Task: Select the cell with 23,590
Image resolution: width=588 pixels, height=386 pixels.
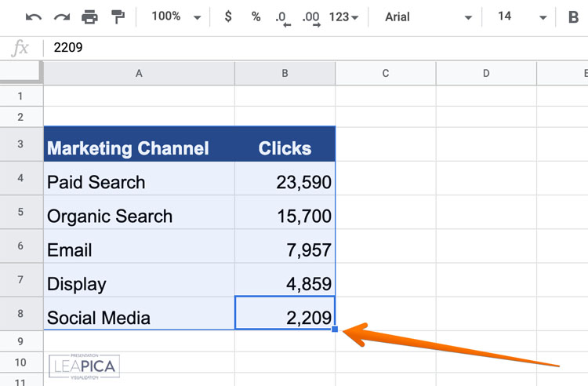Action: click(285, 178)
